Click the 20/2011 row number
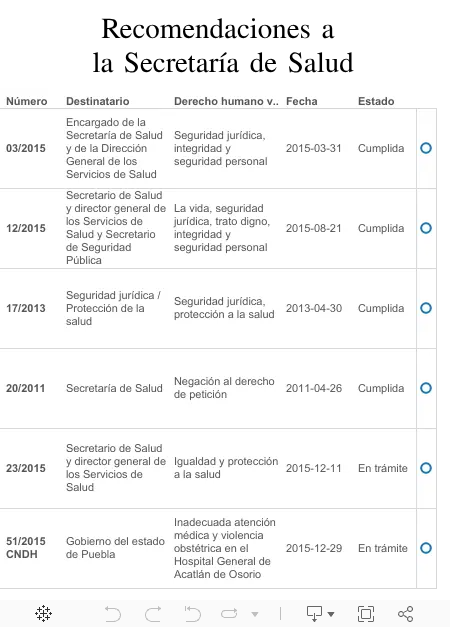This screenshot has height=627, width=450. pyautogui.click(x=26, y=388)
